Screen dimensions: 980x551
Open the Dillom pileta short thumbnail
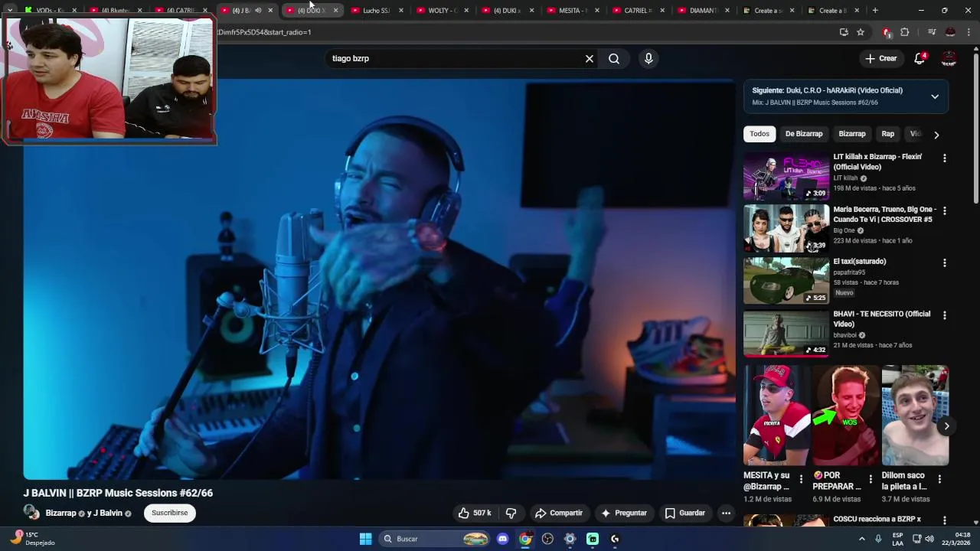click(x=915, y=416)
